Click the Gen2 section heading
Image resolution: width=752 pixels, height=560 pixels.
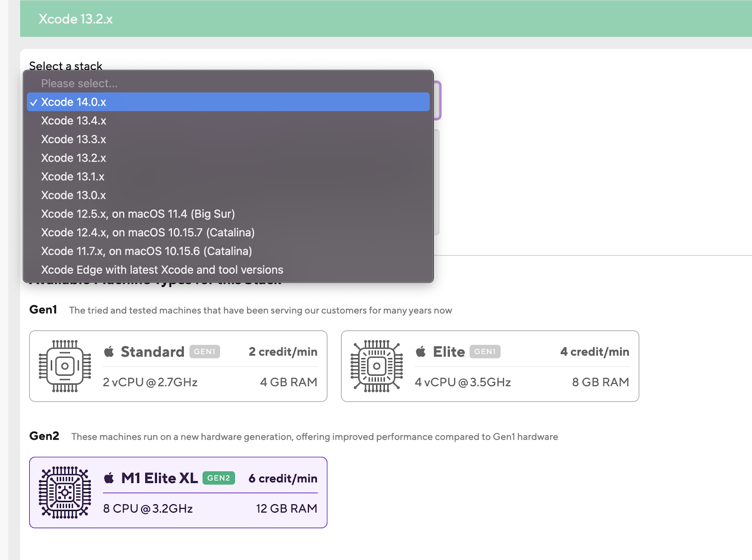(x=44, y=436)
